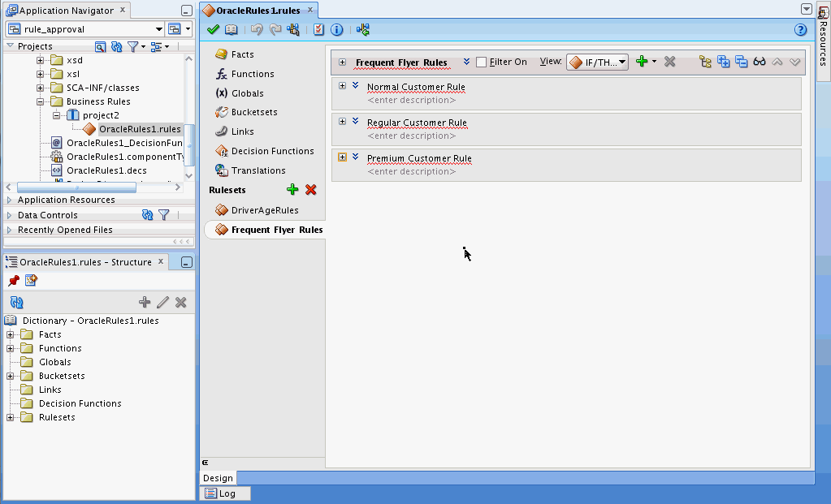The height and width of the screenshot is (504, 831).
Task: Open the dictionary book icon in rules toolbar
Action: pos(231,30)
